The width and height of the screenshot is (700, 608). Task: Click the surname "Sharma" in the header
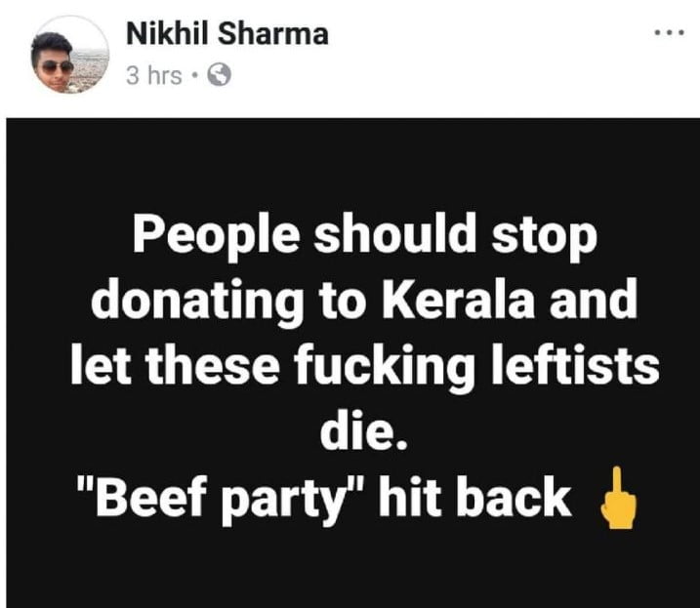273,34
